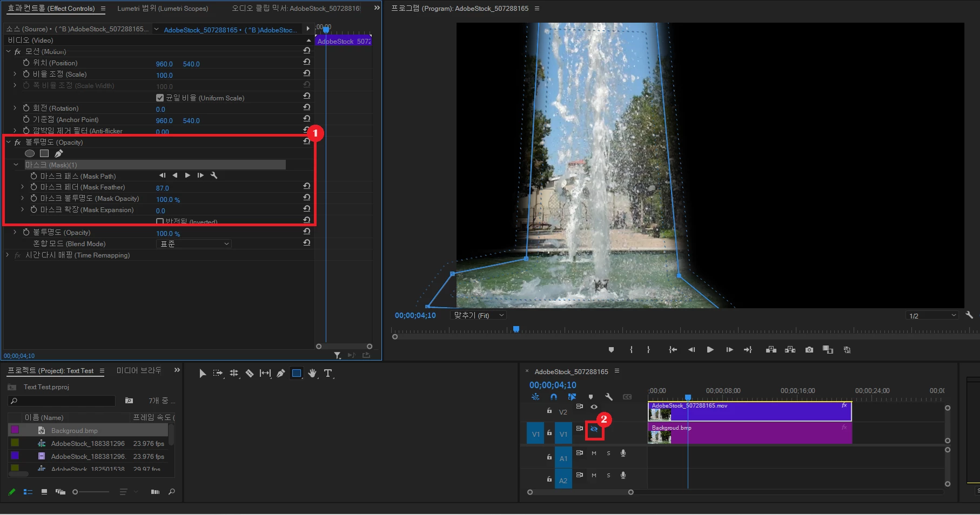980x515 pixels.
Task: Pick the Hand tool
Action: 312,373
